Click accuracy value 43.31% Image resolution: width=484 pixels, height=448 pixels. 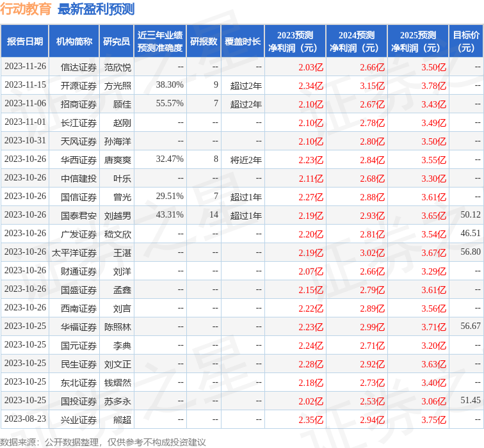[x=170, y=214]
